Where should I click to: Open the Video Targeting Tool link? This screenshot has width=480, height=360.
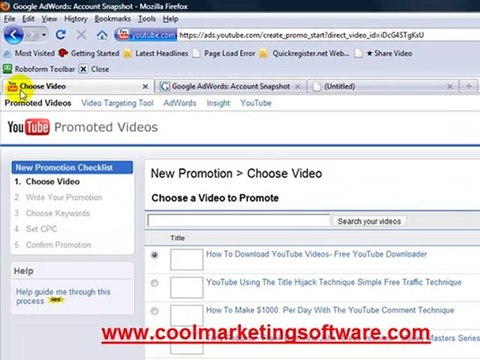point(117,103)
